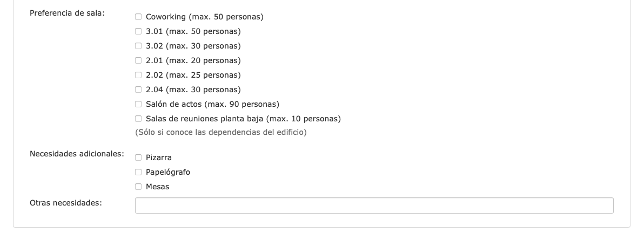Screen dimensions: 644x233
Task: Click the 'Coworking (max. 50 personas)' label text
Action: click(204, 17)
